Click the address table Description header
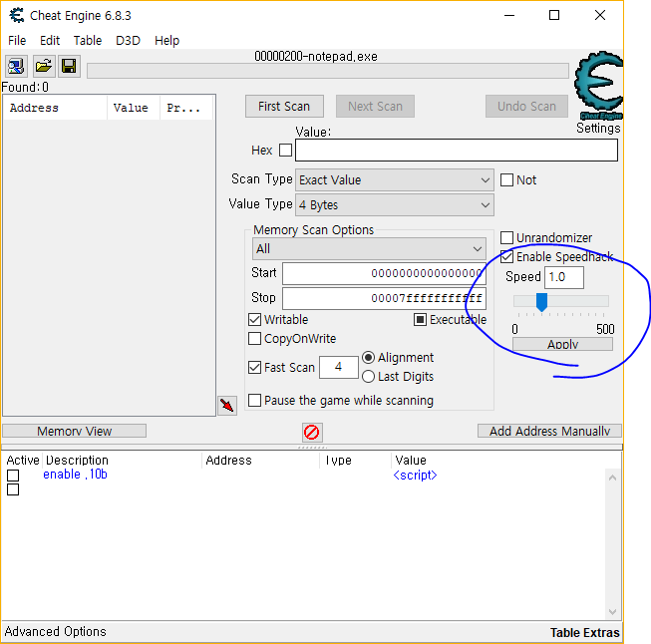Screen dimensions: 651x644 click(x=122, y=460)
